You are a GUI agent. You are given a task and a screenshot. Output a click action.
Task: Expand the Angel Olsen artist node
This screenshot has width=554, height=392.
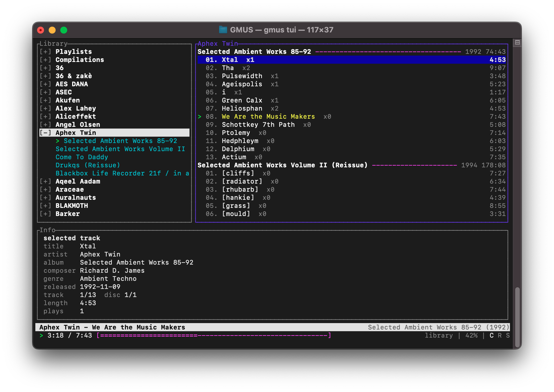point(45,125)
